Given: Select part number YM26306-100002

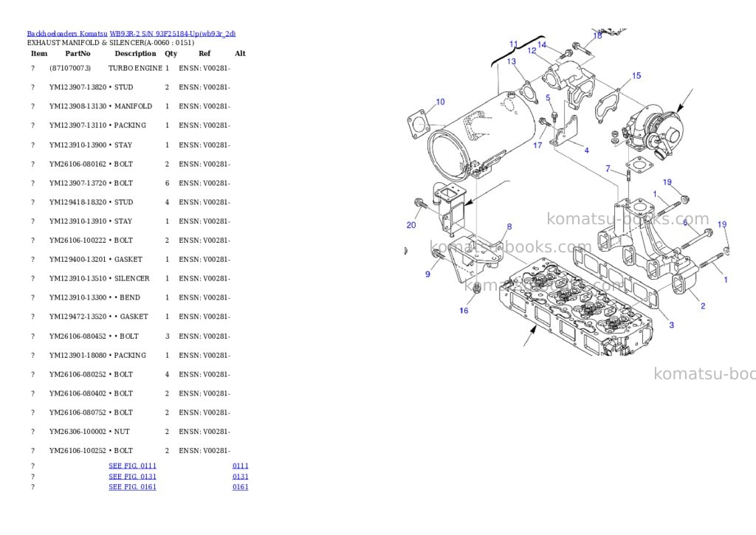Looking at the screenshot, I should coord(78,432).
